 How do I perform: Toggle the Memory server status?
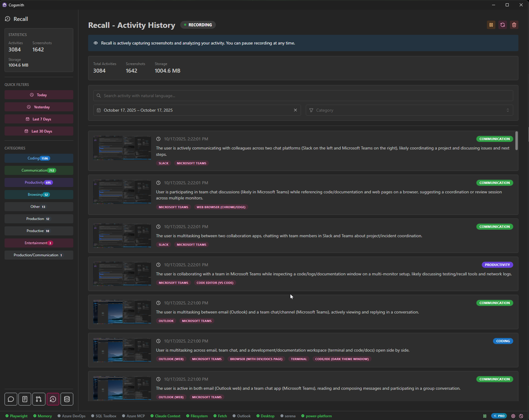[43, 416]
